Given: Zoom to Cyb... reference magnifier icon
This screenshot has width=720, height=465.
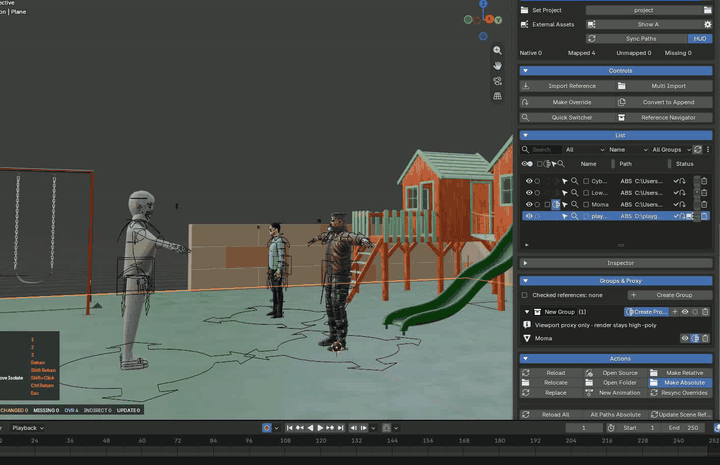Looking at the screenshot, I should (x=574, y=181).
